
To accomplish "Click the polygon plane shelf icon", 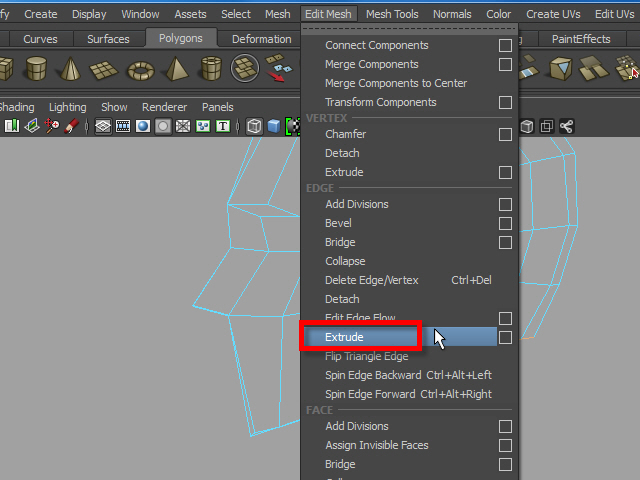I will click(x=105, y=68).
